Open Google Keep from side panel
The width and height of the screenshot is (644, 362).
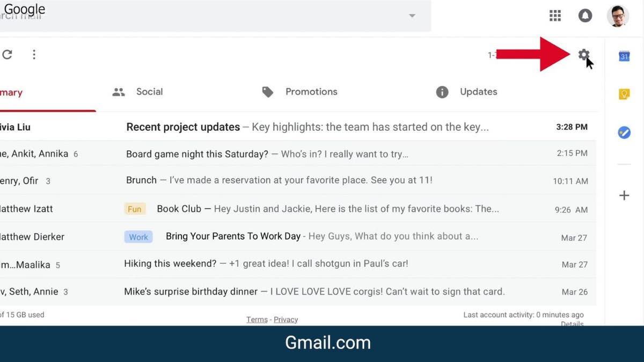click(624, 94)
